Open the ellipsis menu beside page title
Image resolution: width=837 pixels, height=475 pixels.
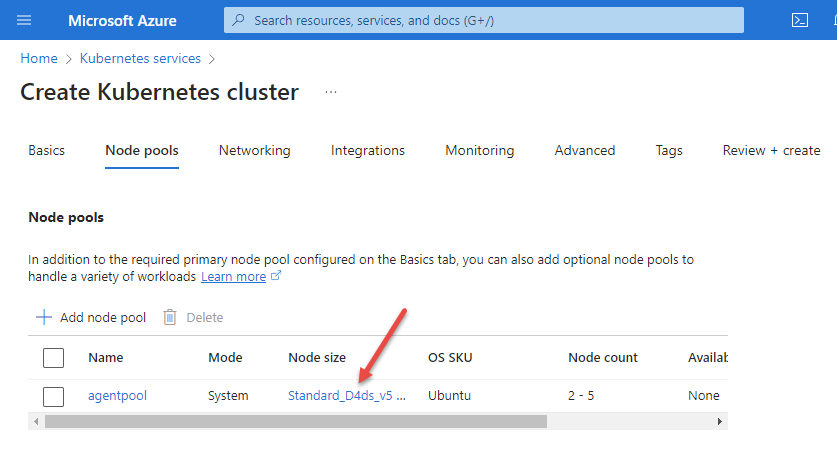[x=331, y=92]
